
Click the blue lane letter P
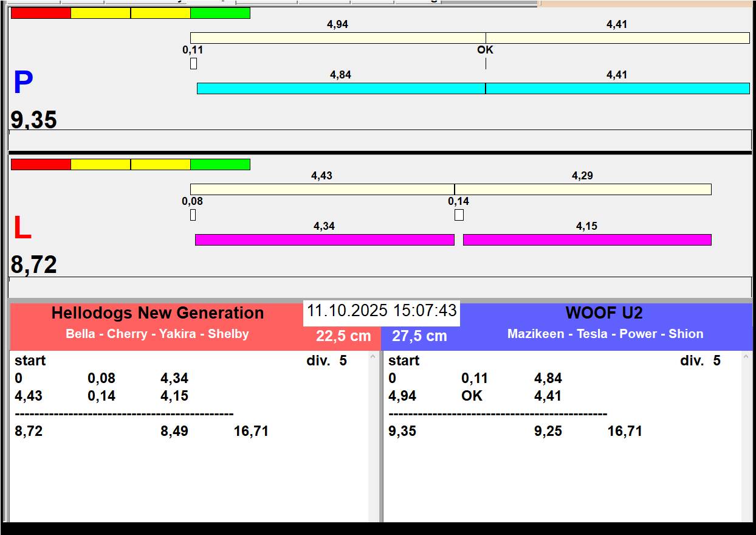[23, 83]
